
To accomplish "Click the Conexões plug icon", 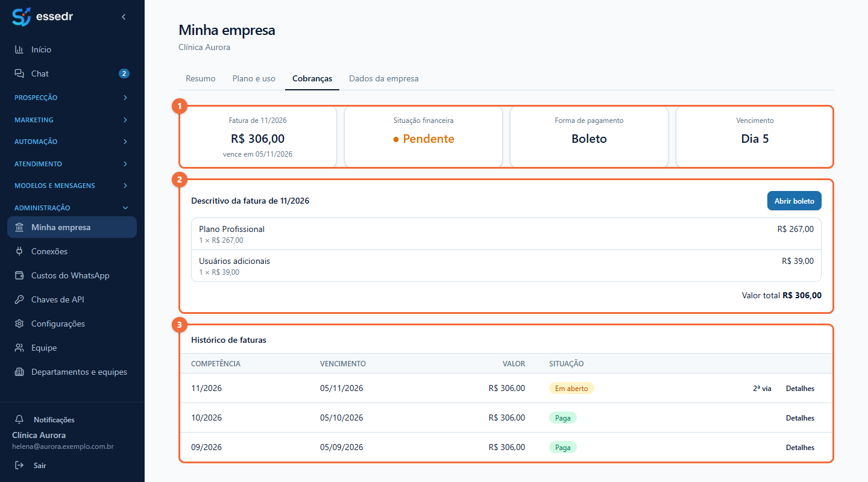I will coord(19,251).
